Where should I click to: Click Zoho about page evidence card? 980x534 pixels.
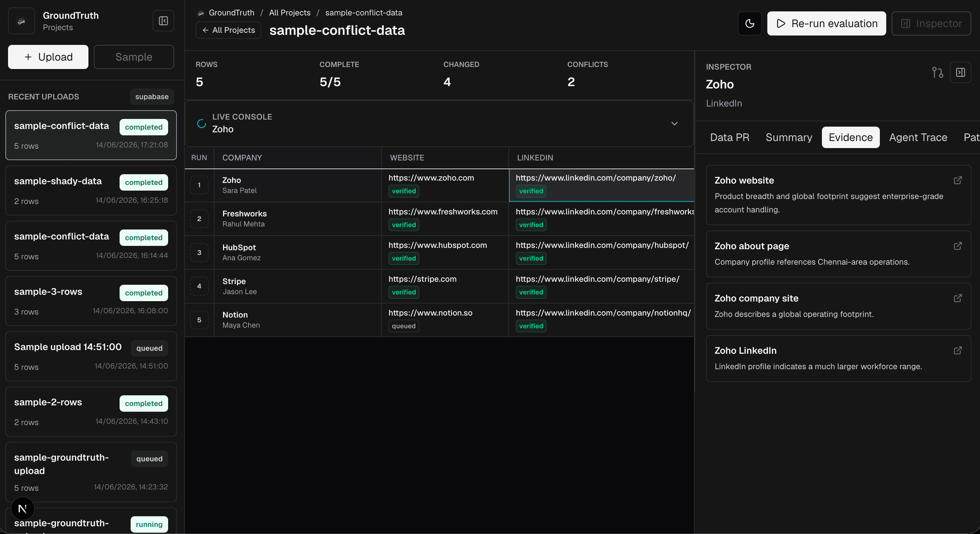[x=838, y=254]
